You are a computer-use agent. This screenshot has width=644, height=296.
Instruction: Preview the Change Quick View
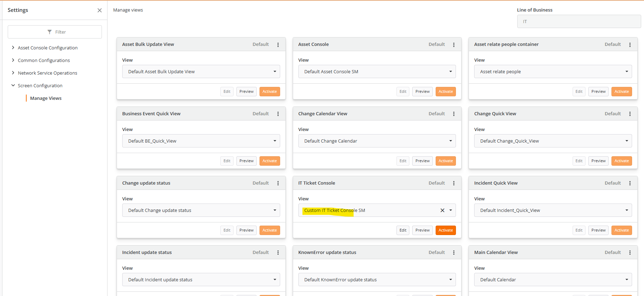click(x=598, y=161)
